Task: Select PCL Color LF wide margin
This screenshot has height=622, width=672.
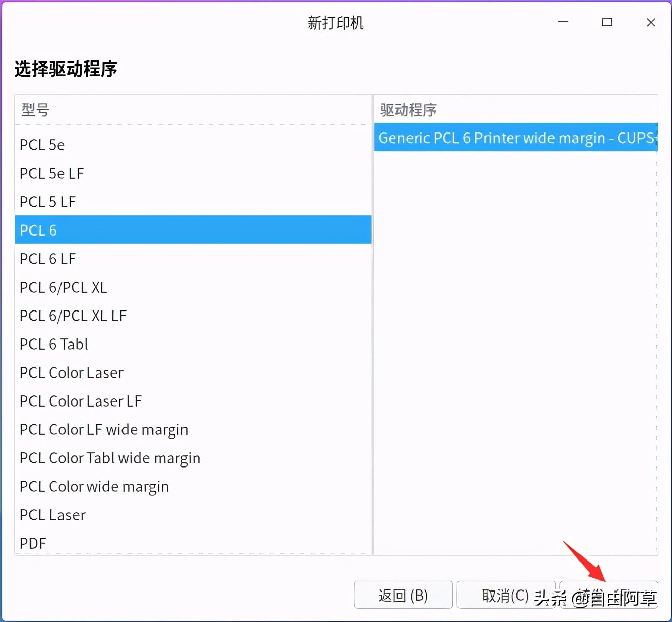Action: [x=103, y=429]
